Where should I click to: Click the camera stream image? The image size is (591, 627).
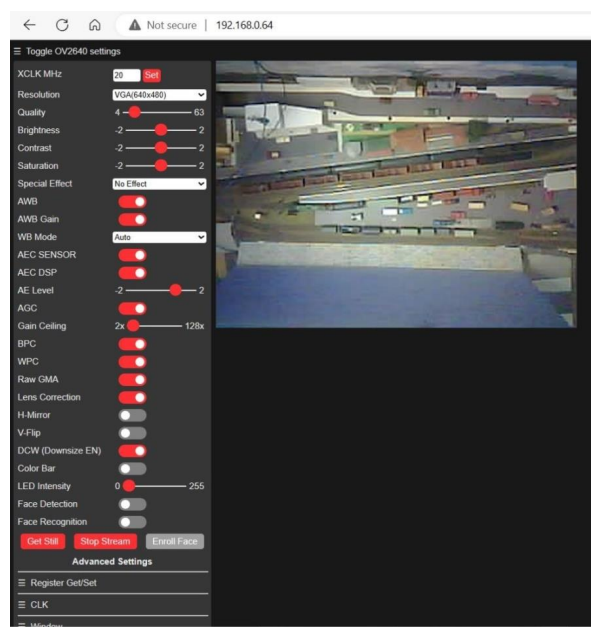click(x=396, y=194)
